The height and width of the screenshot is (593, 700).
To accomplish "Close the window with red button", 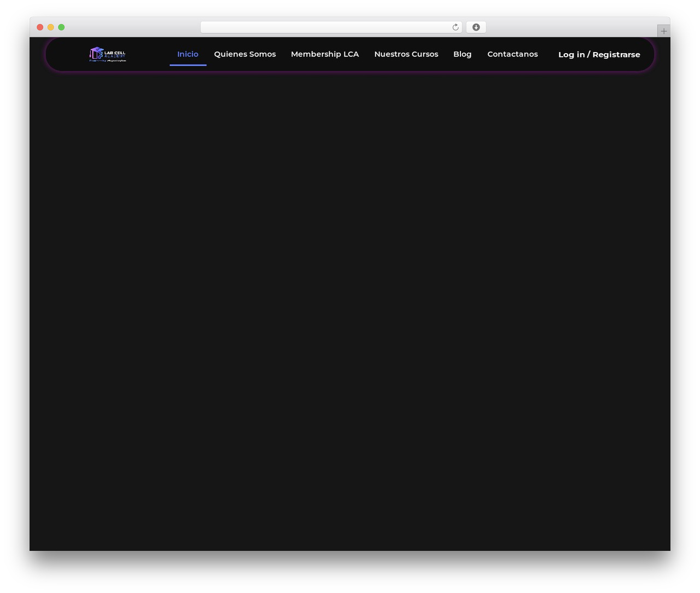I will [40, 27].
